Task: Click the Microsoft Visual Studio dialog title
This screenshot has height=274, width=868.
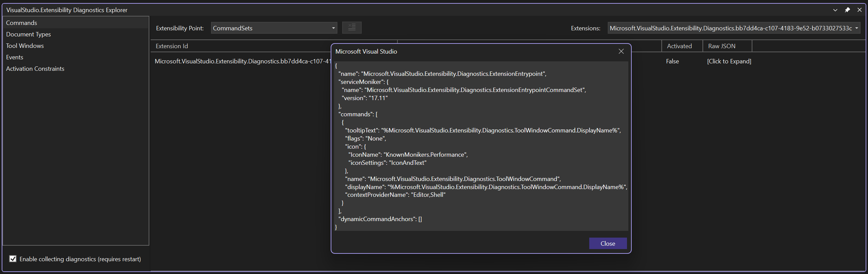Action: (366, 51)
